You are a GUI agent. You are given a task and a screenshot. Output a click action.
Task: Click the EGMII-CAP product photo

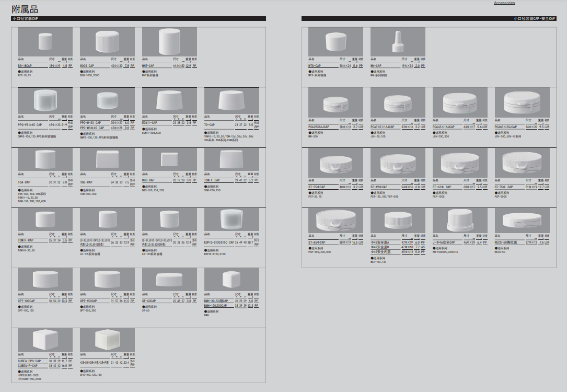[x=169, y=102]
